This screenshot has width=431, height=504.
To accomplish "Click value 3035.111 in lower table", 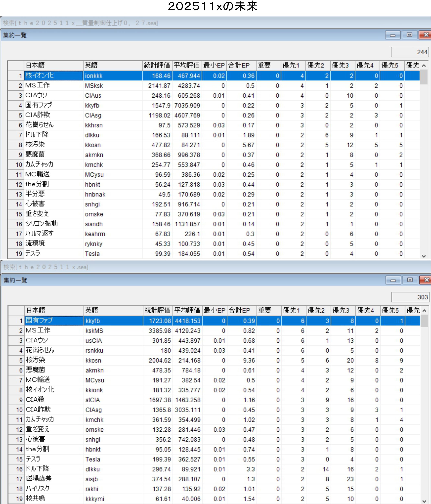I will [188, 410].
